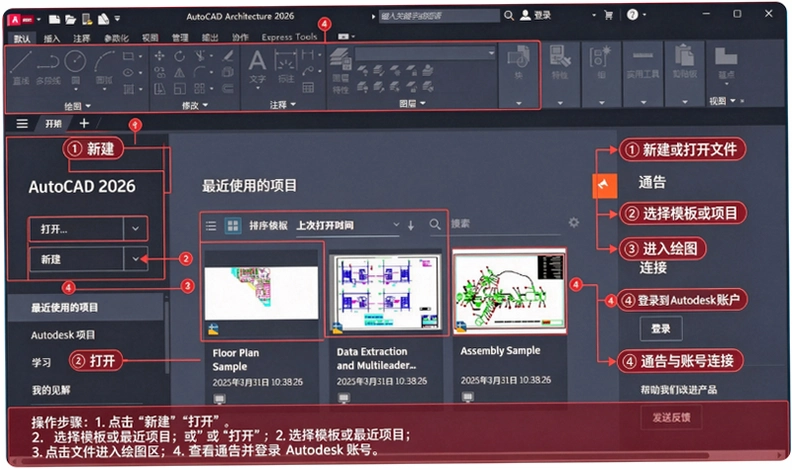Click the Base point (基点) icon

[726, 63]
